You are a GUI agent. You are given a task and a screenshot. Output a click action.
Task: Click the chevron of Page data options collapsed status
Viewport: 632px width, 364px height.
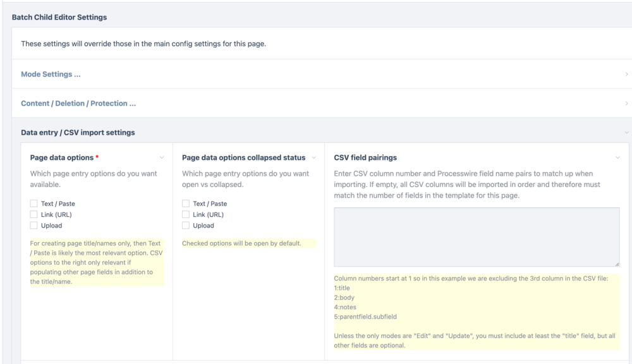(x=313, y=158)
